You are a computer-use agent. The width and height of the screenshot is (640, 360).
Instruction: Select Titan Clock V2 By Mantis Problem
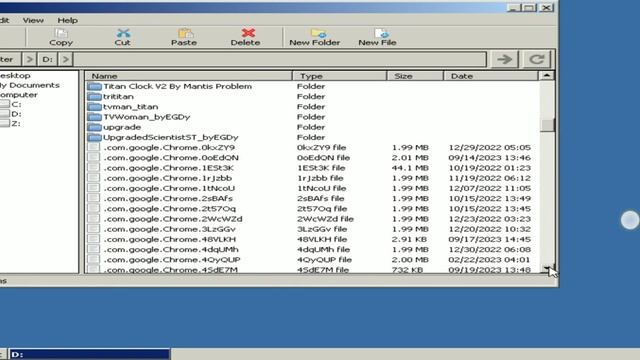tap(178, 87)
